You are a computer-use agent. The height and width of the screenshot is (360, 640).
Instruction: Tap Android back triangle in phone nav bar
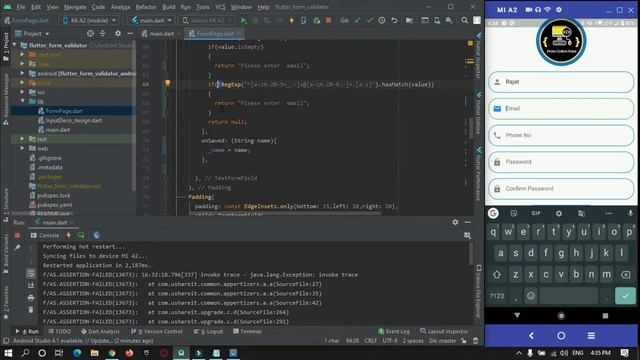[x=517, y=315]
